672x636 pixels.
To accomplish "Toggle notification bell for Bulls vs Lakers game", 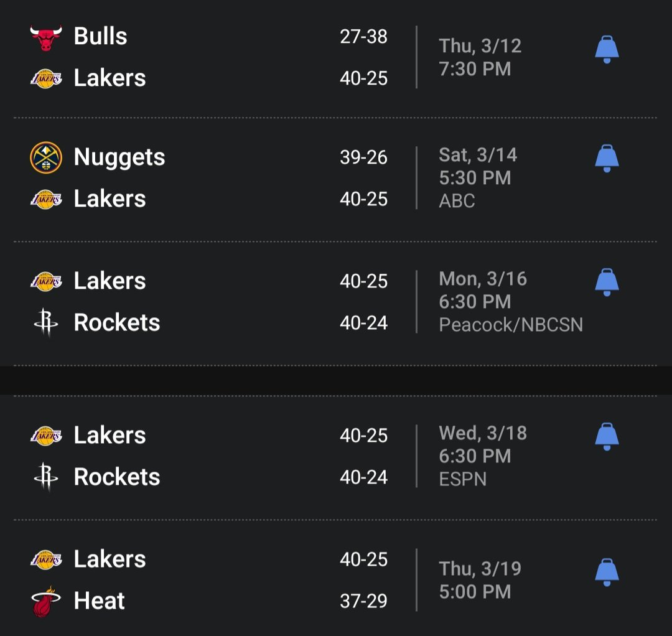I will (607, 50).
